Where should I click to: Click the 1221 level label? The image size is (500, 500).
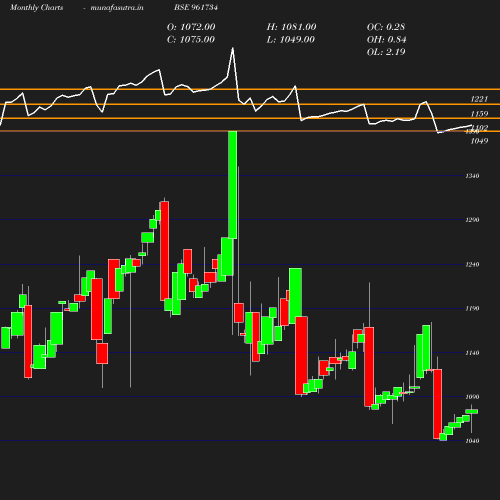coord(479,99)
